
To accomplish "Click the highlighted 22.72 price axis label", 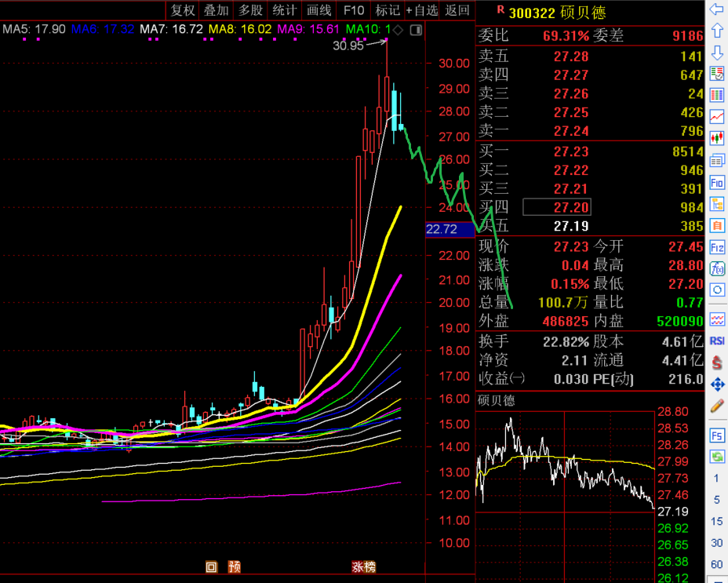I will pyautogui.click(x=450, y=229).
